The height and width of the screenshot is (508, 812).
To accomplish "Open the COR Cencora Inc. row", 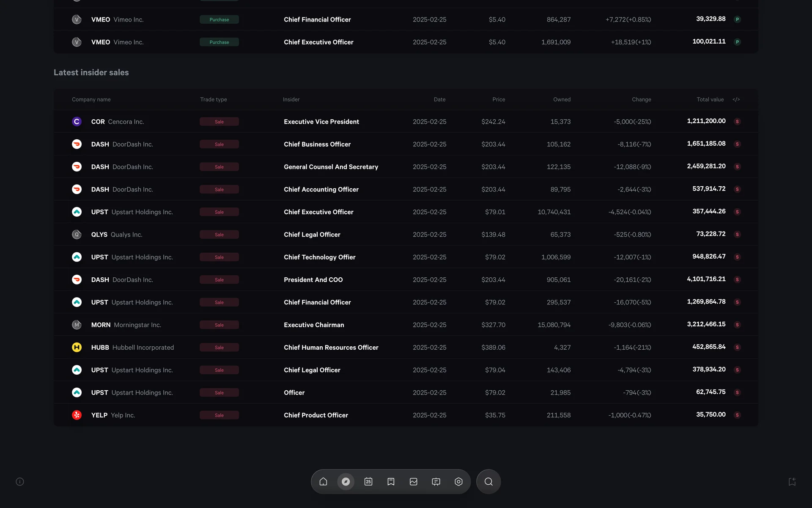I will coord(117,121).
